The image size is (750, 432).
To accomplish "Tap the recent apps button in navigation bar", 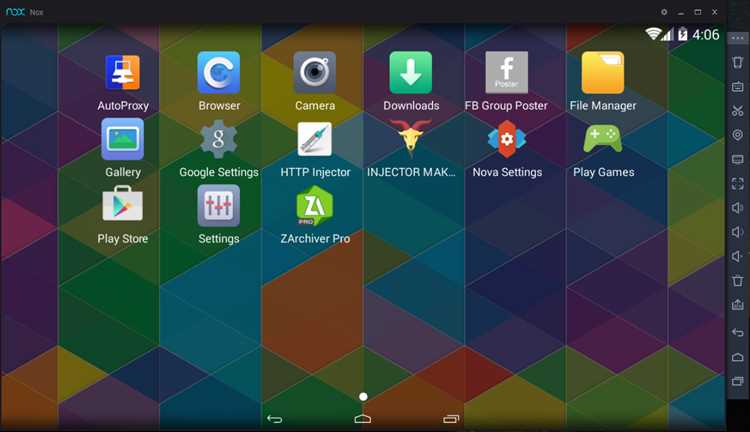I will 451,418.
